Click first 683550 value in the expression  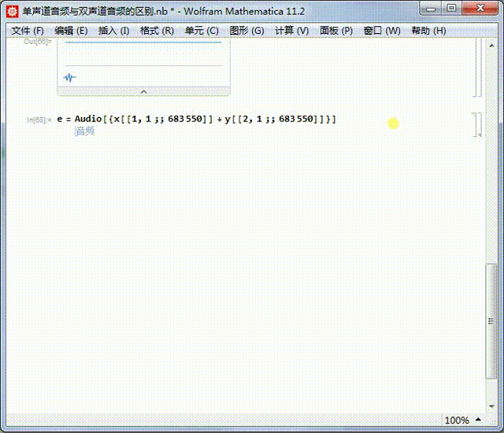click(185, 119)
